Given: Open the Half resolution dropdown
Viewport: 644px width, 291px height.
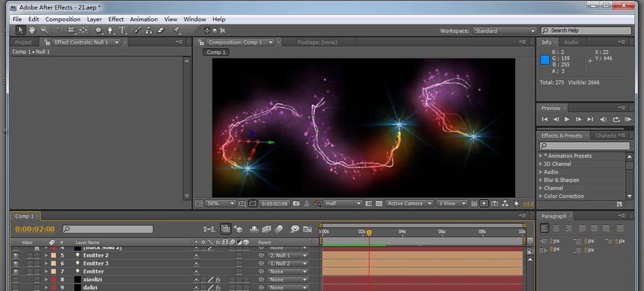Looking at the screenshot, I should click(x=343, y=203).
